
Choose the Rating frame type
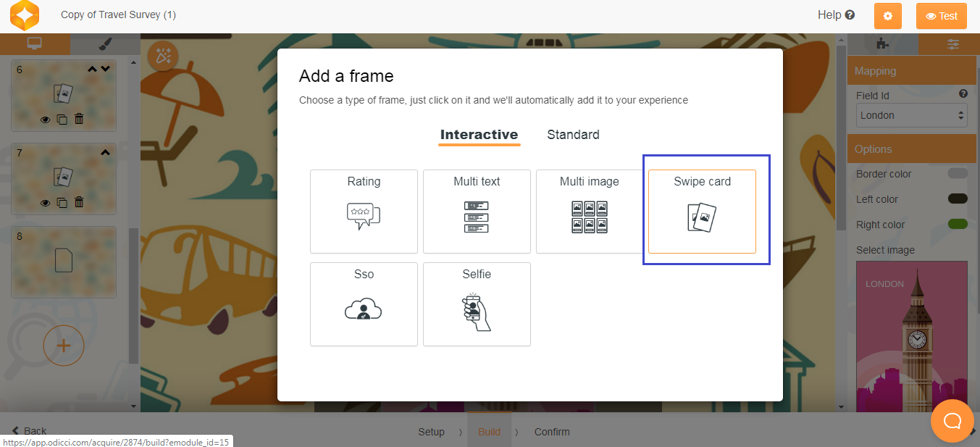[364, 211]
